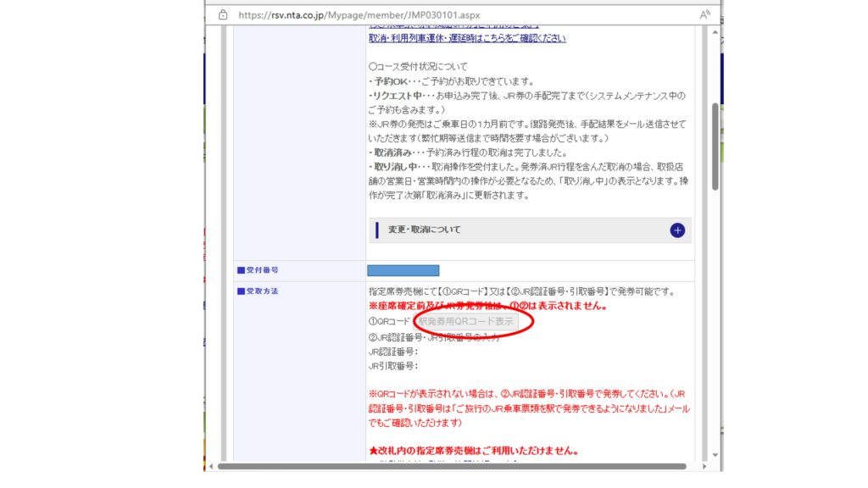Click the vertical scrollbar thumb
This screenshot has width=868, height=488.
716,144
